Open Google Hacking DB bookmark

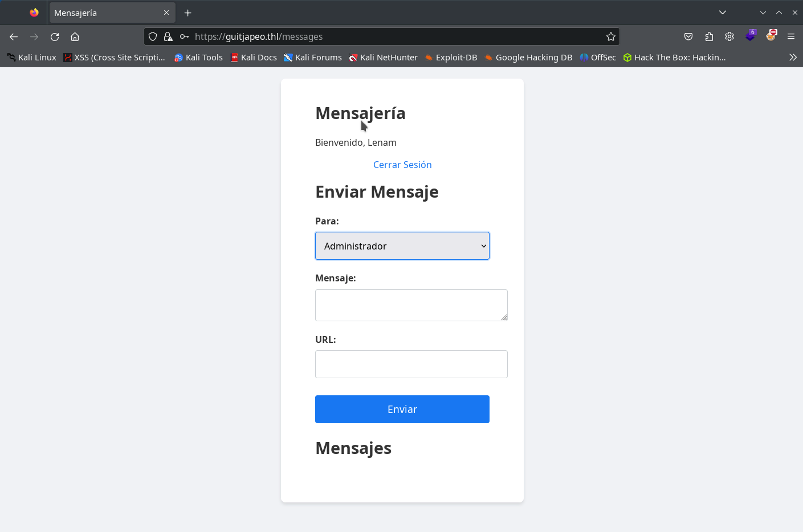(x=528, y=58)
